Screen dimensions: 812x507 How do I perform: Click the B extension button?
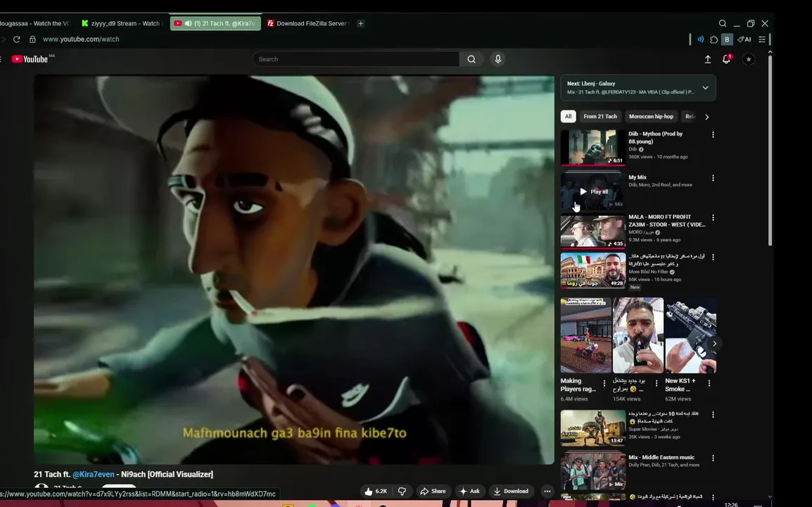(727, 39)
